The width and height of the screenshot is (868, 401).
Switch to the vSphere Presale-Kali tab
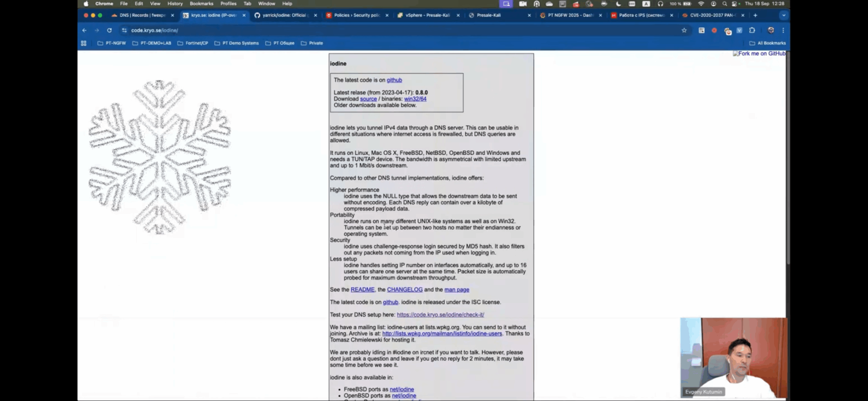coord(427,15)
